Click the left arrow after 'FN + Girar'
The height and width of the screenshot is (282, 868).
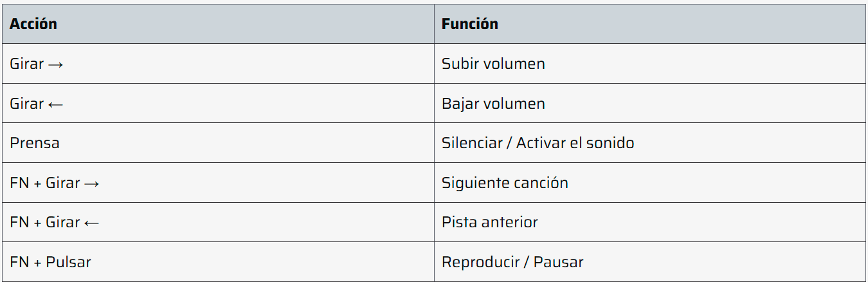[x=91, y=223]
